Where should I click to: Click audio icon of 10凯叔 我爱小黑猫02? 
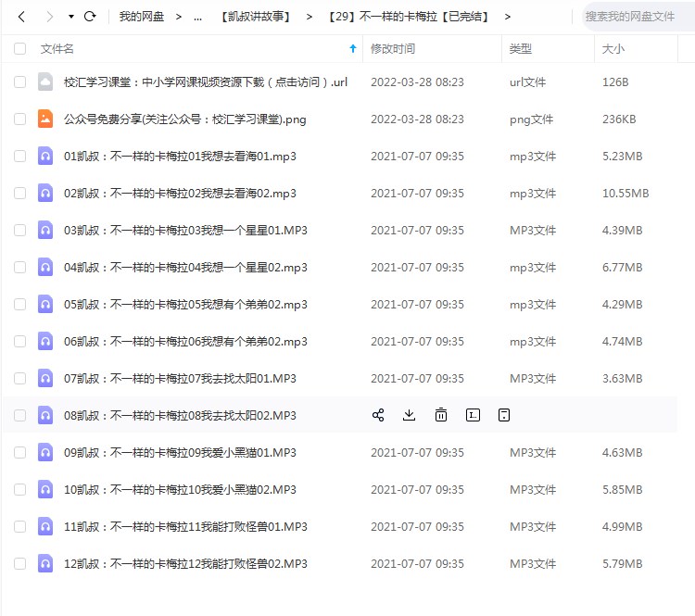45,490
